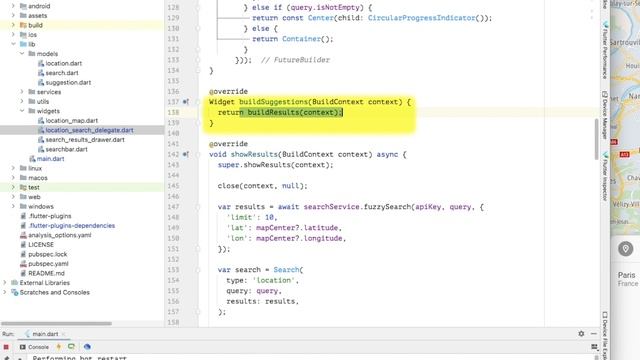Tap the location pin icon in emulator

tap(625, 249)
